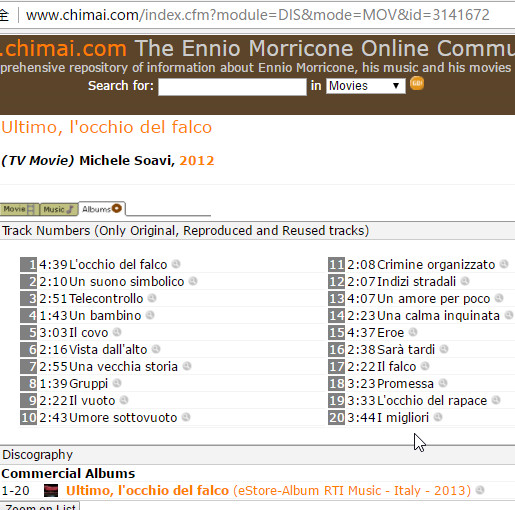Viewport: 515px width, 510px height.
Task: Click the orange GO search button
Action: (x=417, y=83)
